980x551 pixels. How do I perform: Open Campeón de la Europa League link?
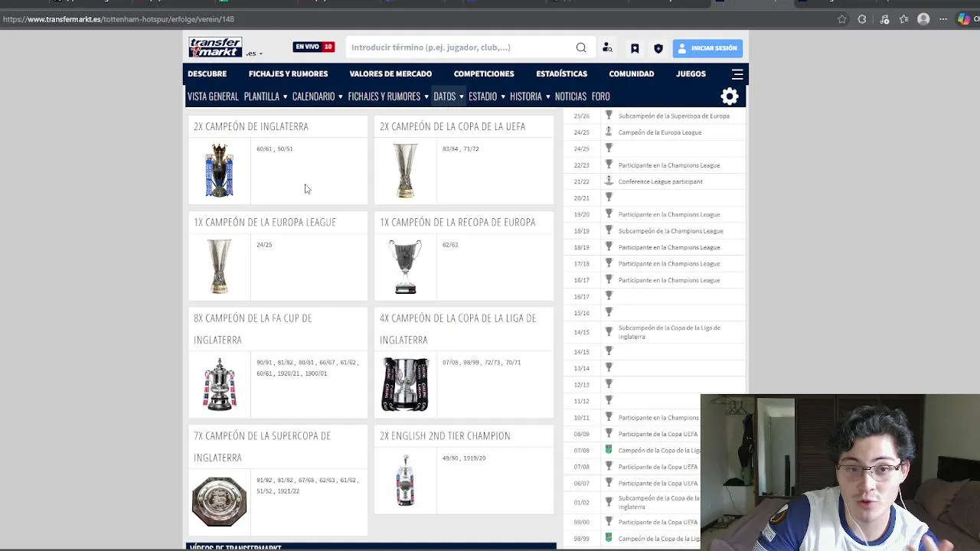660,132
